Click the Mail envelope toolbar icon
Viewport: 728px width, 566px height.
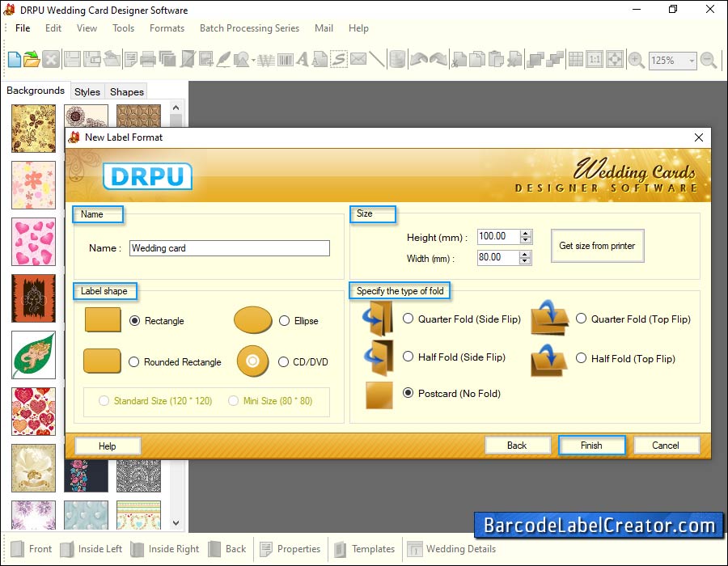tap(358, 59)
